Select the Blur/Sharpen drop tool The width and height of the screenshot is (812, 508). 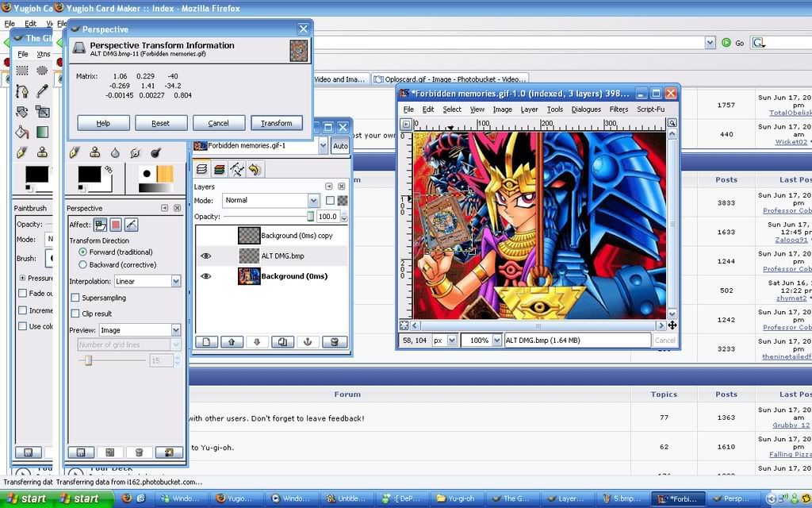pyautogui.click(x=115, y=152)
